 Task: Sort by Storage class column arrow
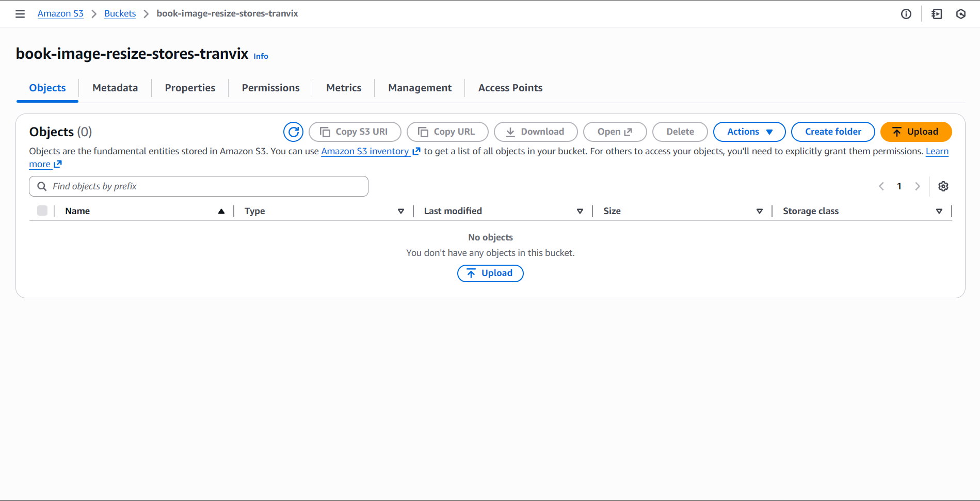pyautogui.click(x=939, y=211)
